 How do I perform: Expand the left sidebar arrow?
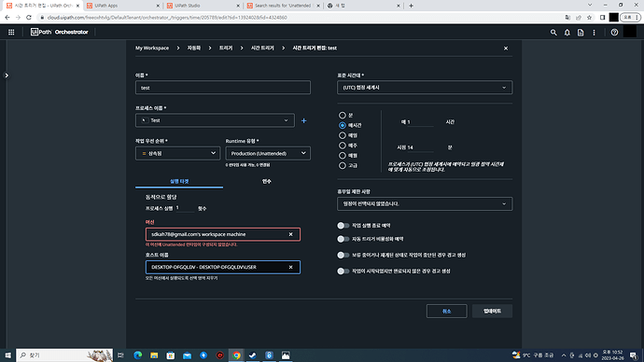pyautogui.click(x=7, y=76)
